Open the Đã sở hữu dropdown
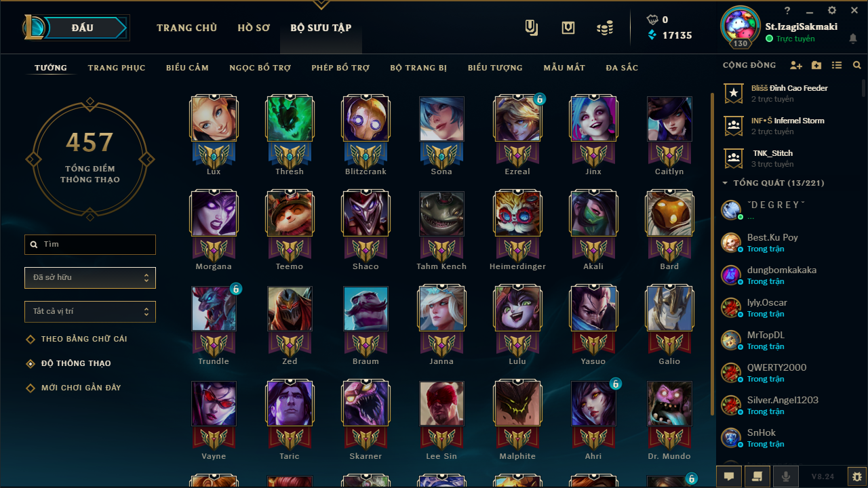Image resolution: width=868 pixels, height=488 pixels. [x=90, y=278]
